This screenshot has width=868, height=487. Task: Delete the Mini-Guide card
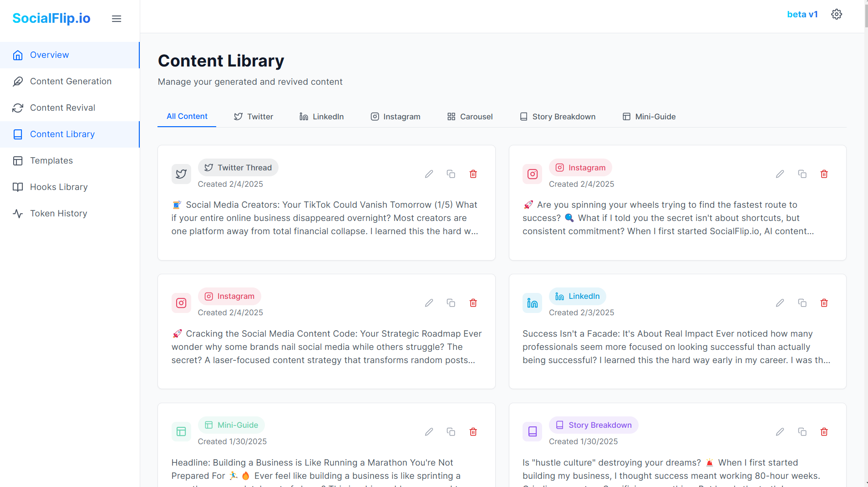(473, 432)
